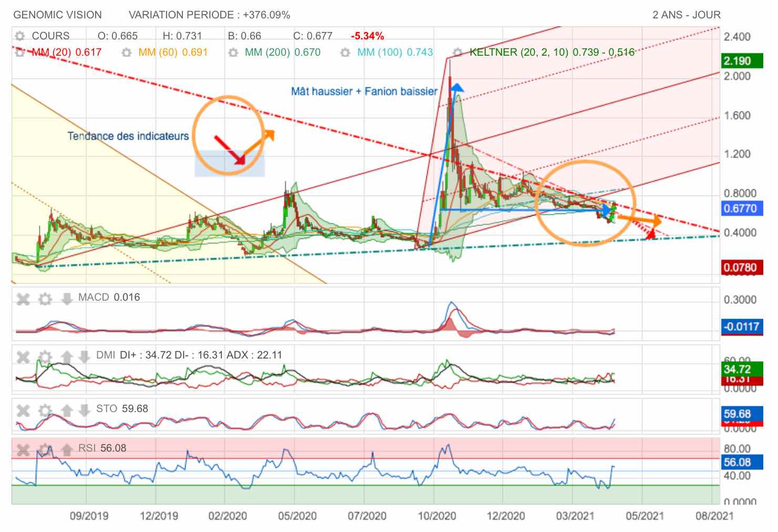Click the MM (200) 0.670 label

283,53
